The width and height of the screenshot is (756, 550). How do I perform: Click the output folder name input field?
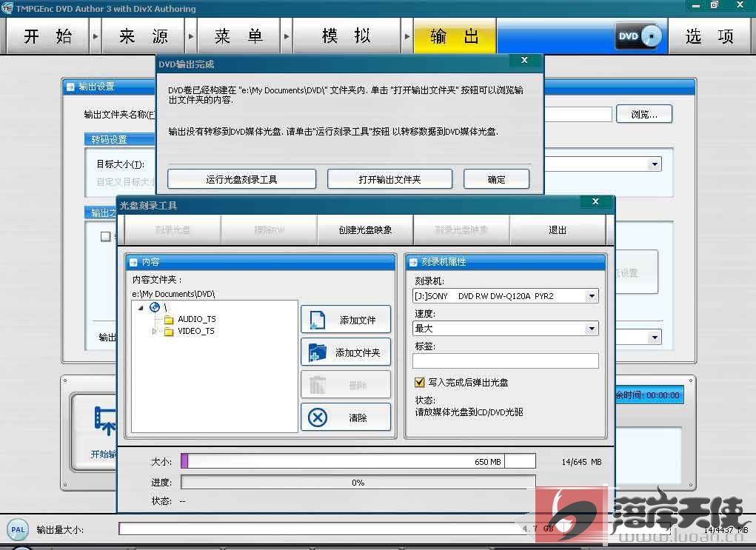[578, 115]
